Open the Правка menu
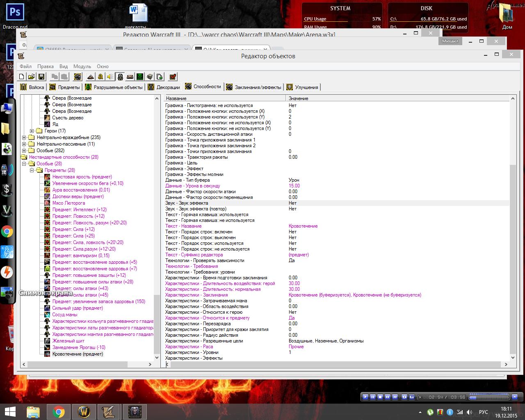 point(45,66)
